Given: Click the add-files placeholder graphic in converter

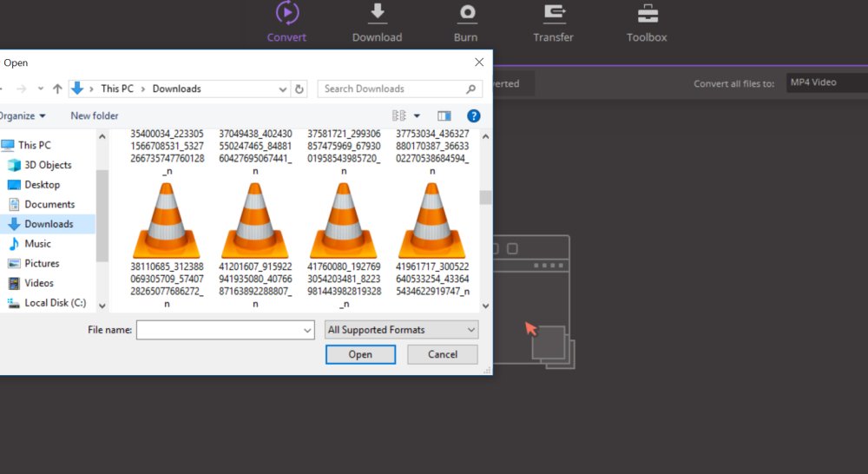Looking at the screenshot, I should point(534,302).
